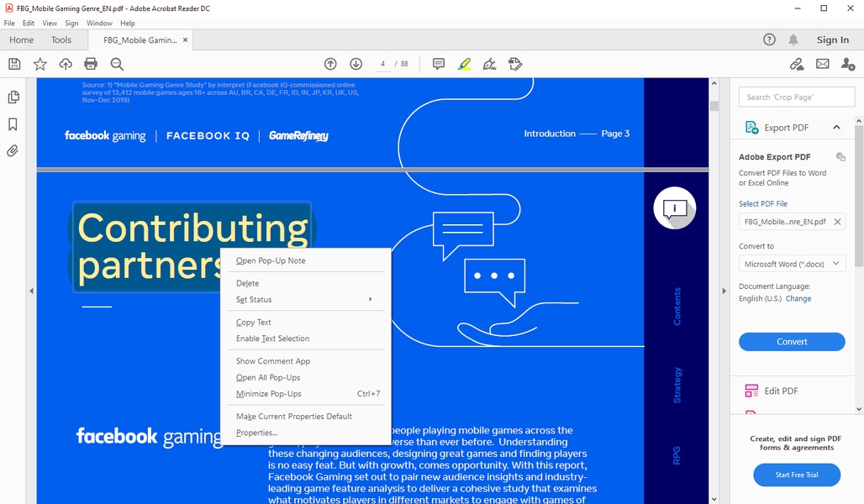Click the Print file icon
This screenshot has height=504, width=864.
[x=91, y=64]
